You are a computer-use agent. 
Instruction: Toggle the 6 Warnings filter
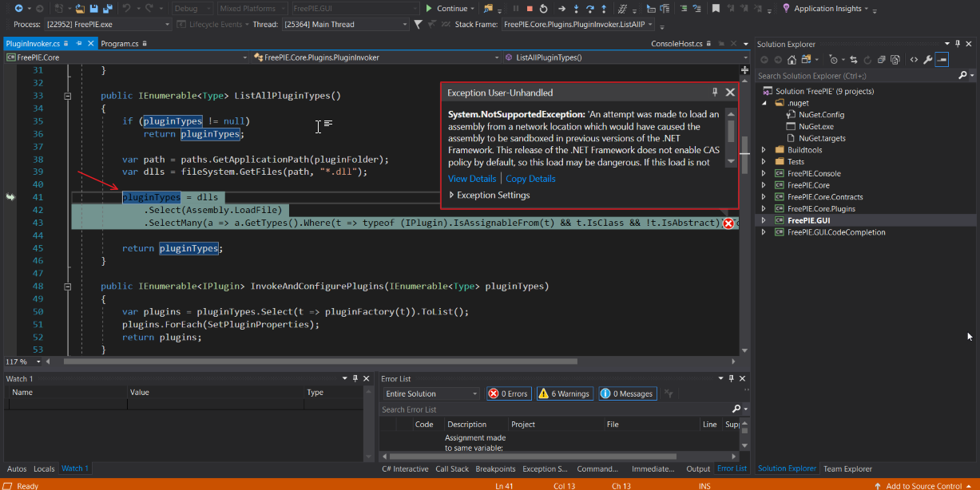[x=565, y=393]
